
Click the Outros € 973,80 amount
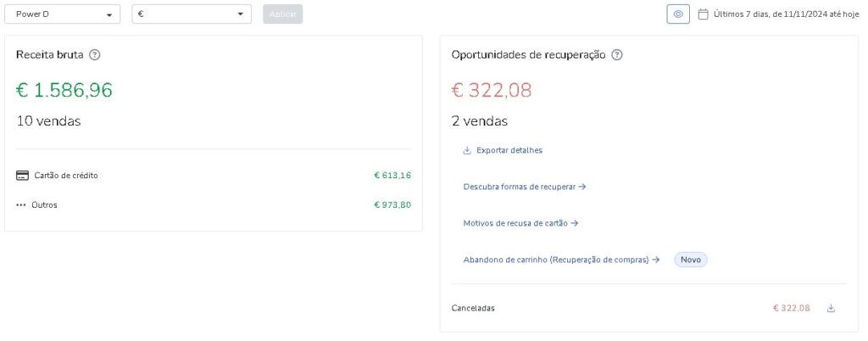coord(392,204)
